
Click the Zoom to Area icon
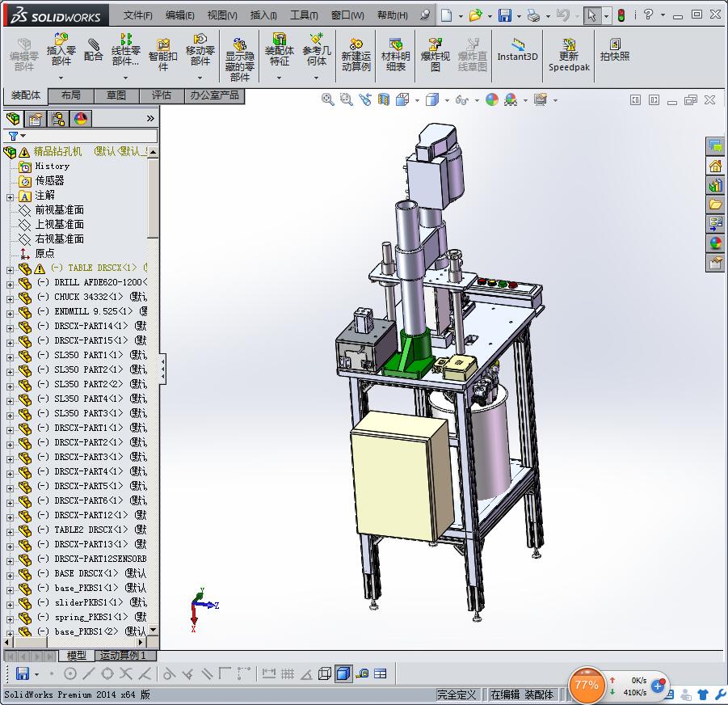click(347, 99)
